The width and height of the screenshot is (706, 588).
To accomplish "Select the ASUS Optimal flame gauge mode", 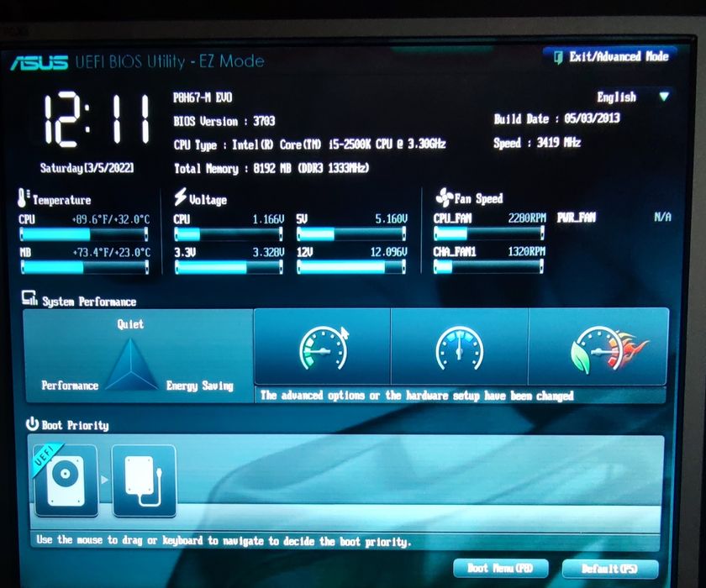I will pyautogui.click(x=598, y=347).
